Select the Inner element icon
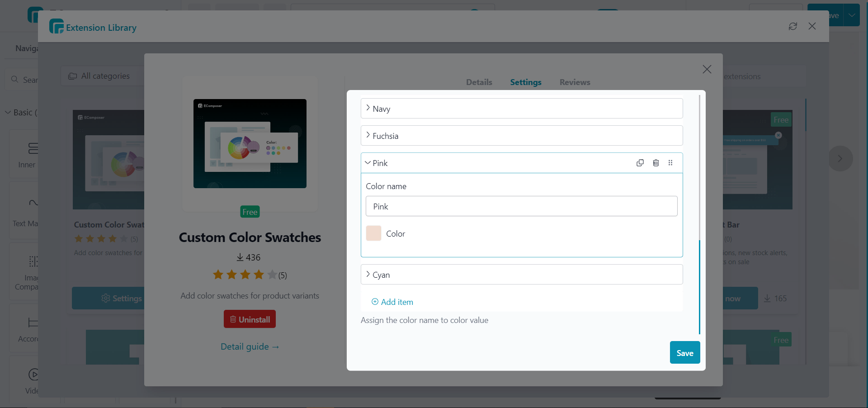Image resolution: width=868 pixels, height=408 pixels. [x=33, y=148]
